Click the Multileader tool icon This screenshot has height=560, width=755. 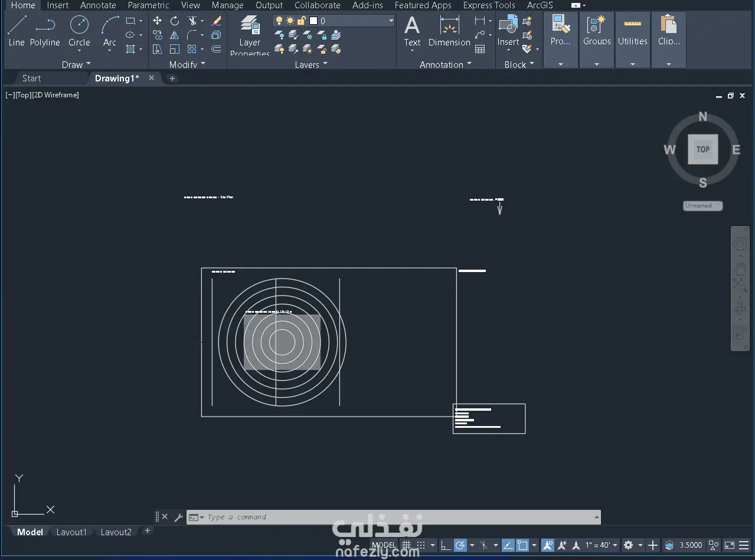click(x=479, y=35)
